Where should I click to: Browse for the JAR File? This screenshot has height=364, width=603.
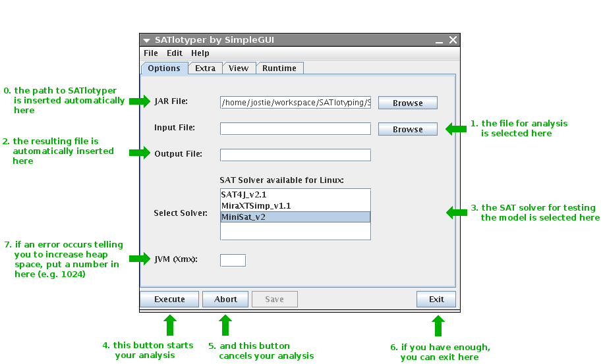(407, 103)
